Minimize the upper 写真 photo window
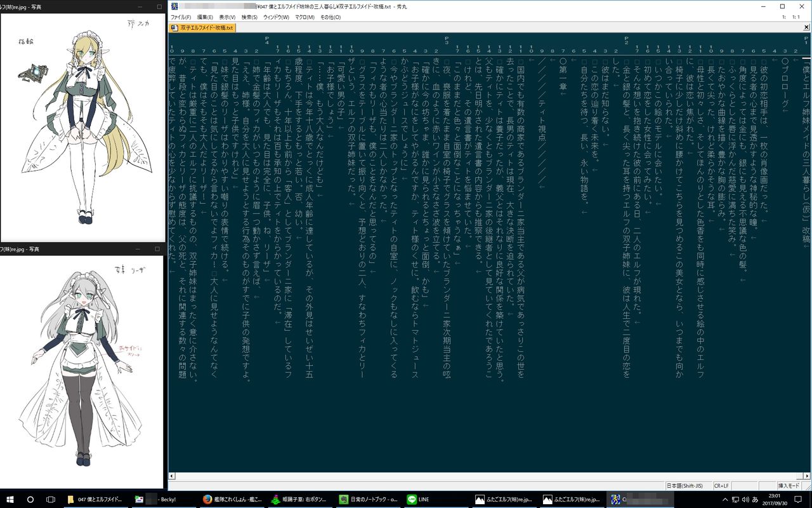Image resolution: width=812 pixels, height=508 pixels. [x=139, y=6]
